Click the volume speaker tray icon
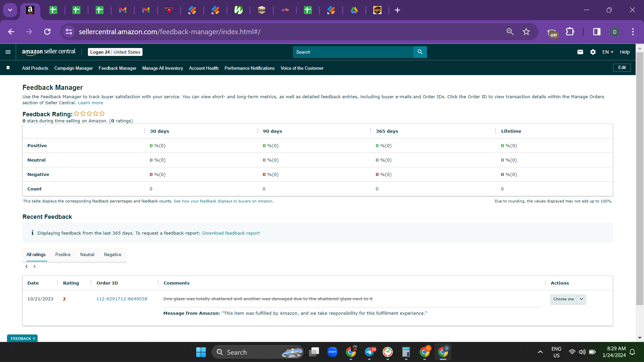Viewport: 644px width, 362px height. [x=582, y=352]
